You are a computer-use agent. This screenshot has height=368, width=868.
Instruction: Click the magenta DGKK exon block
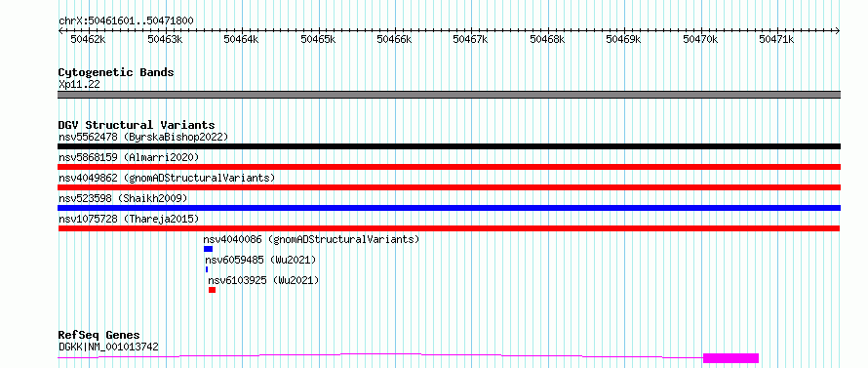[x=730, y=358]
